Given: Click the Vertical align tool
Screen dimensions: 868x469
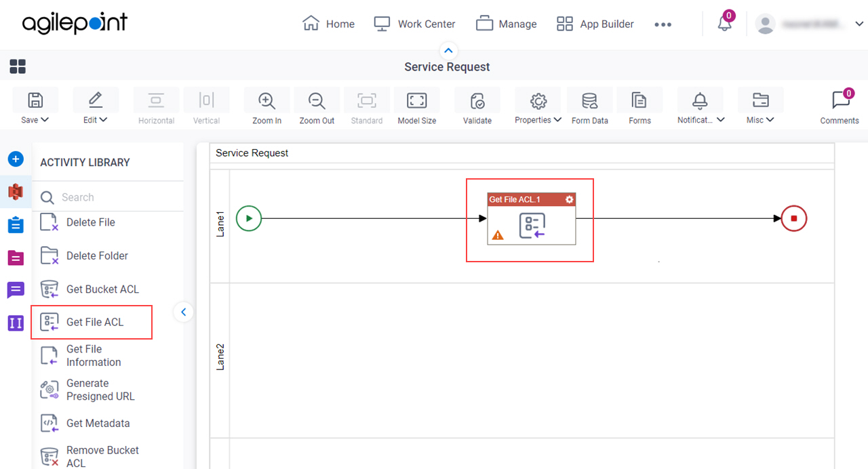Looking at the screenshot, I should point(206,106).
